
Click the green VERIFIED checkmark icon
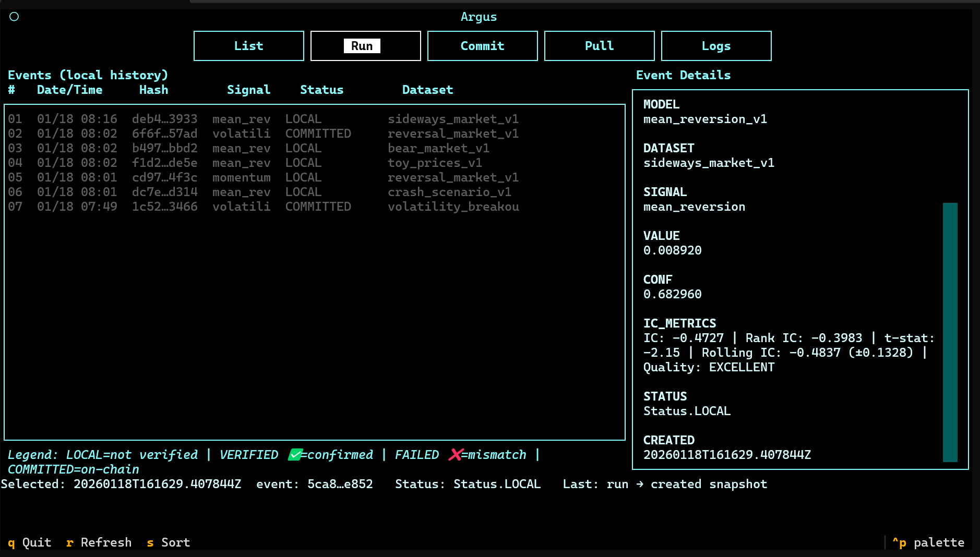295,455
